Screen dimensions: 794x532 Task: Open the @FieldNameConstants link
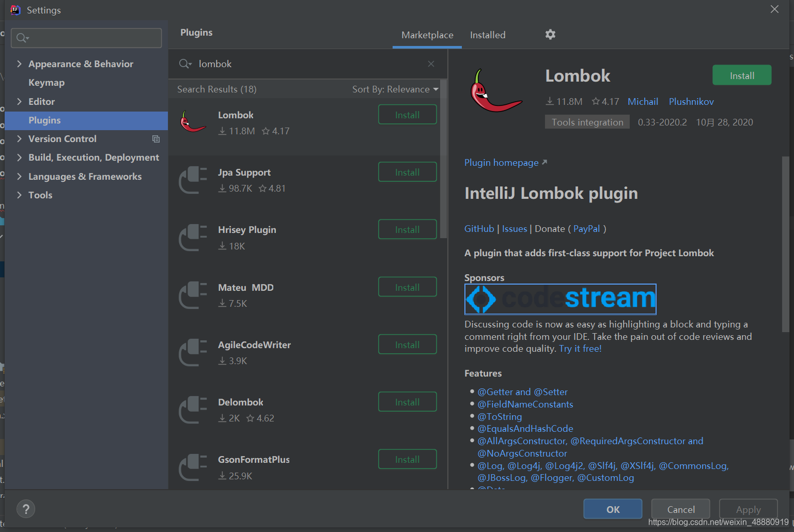525,404
